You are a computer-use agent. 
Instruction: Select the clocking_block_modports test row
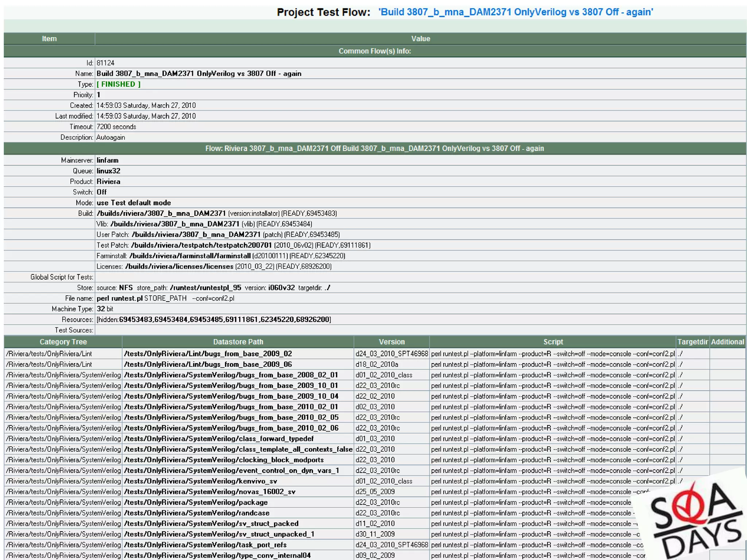[224, 460]
